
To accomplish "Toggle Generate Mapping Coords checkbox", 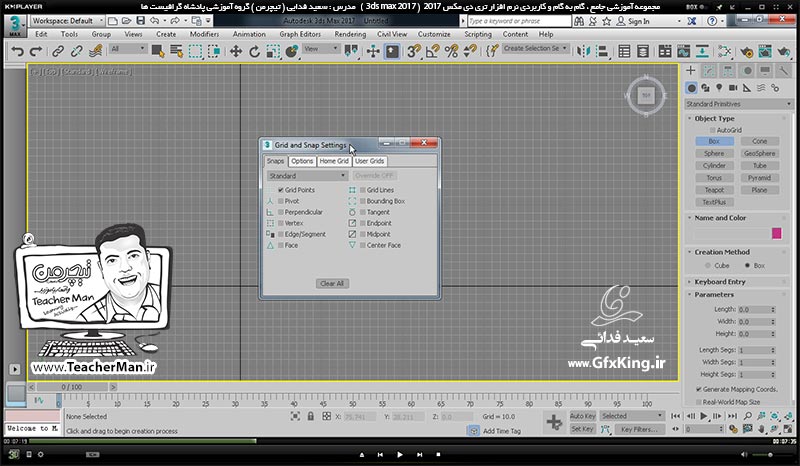I will click(x=698, y=389).
